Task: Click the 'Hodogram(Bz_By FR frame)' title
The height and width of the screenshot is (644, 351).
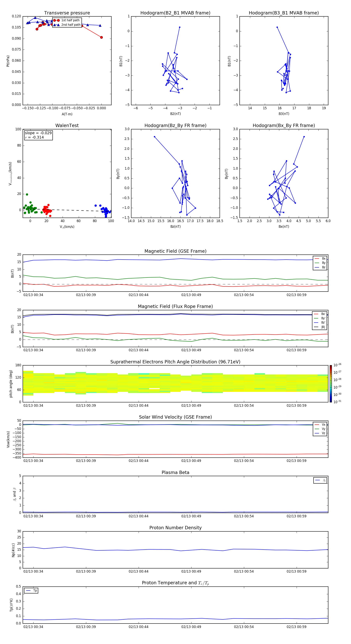Action: (x=175, y=125)
